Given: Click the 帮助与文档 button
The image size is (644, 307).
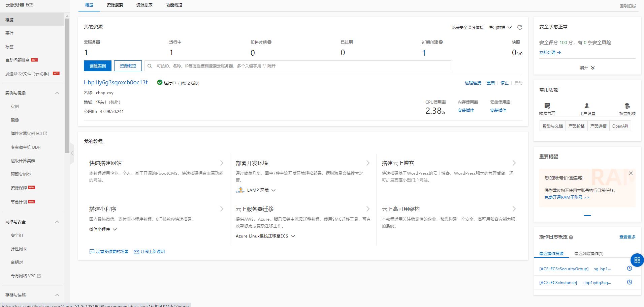Looking at the screenshot, I should (x=553, y=126).
